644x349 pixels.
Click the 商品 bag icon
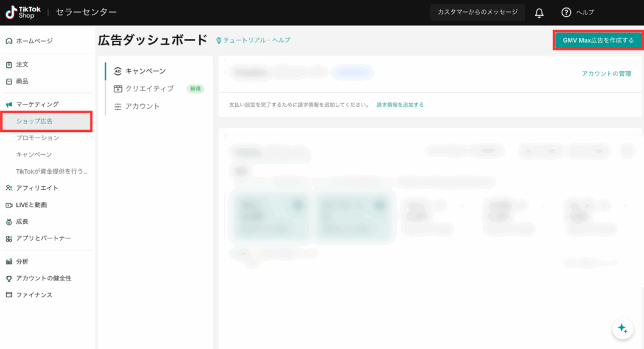9,81
